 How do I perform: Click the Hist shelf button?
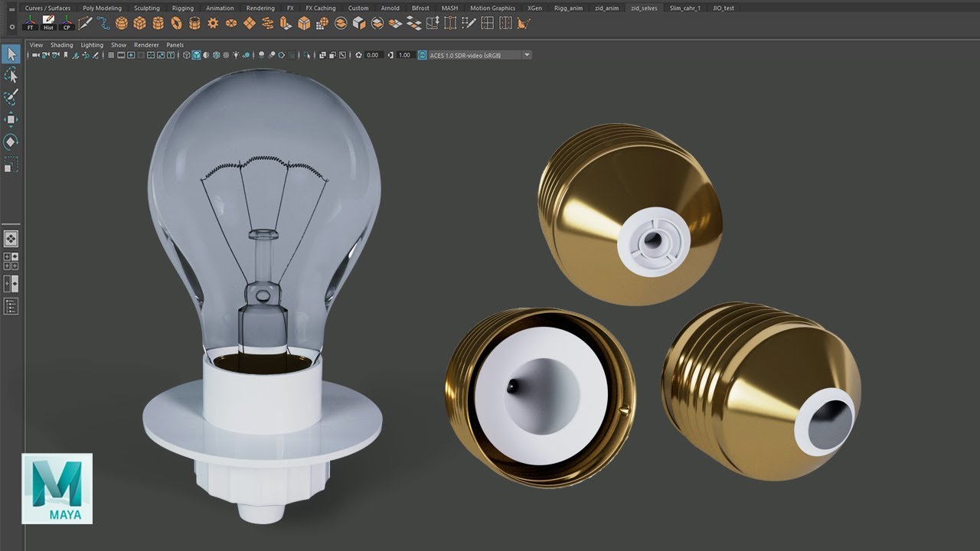pyautogui.click(x=48, y=23)
